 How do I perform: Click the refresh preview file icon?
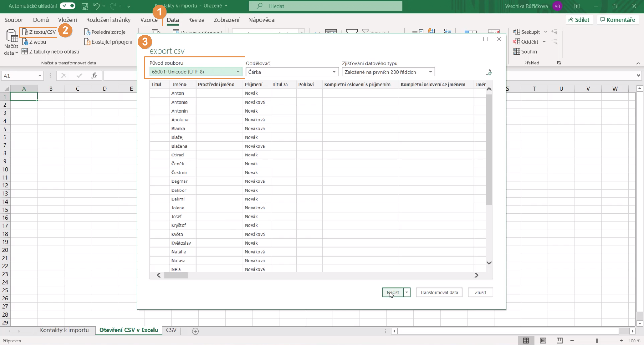coord(488,72)
